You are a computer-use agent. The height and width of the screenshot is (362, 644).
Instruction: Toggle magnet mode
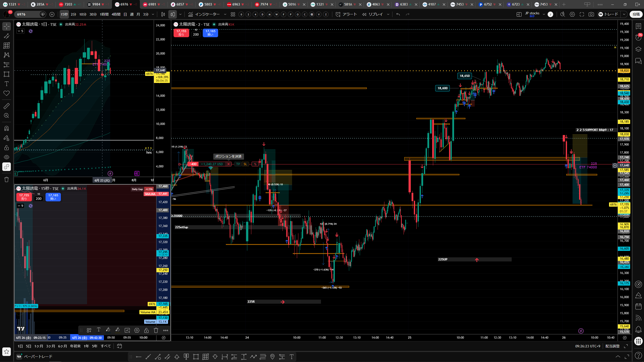[7, 128]
